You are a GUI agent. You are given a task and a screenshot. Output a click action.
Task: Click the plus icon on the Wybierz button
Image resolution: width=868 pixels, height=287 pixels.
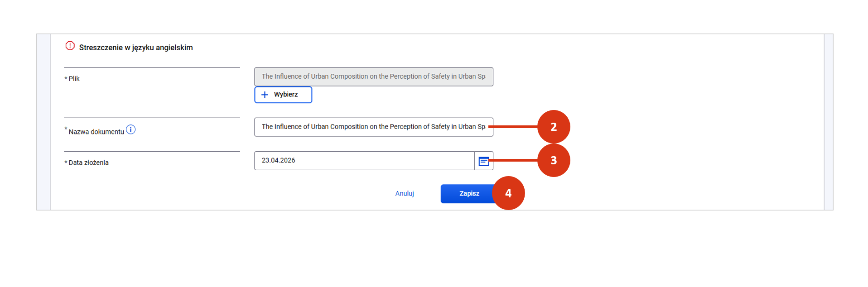(x=265, y=95)
